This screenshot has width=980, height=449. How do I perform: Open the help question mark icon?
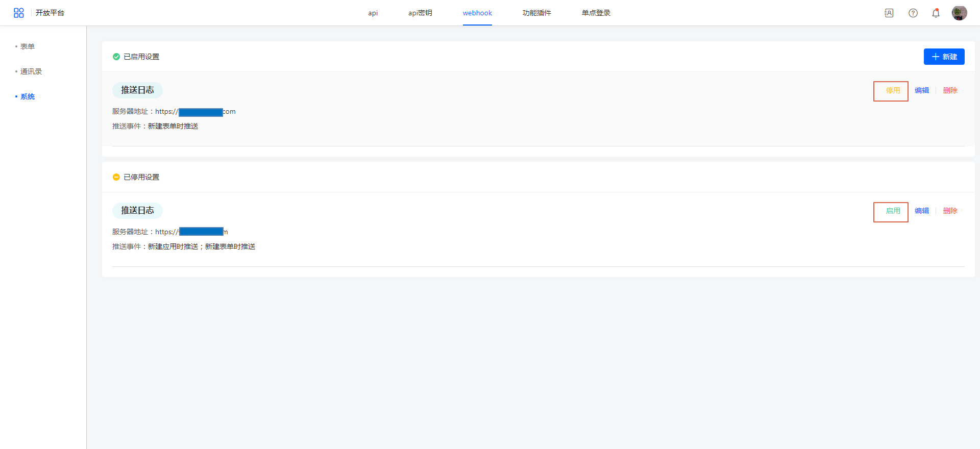pyautogui.click(x=913, y=13)
